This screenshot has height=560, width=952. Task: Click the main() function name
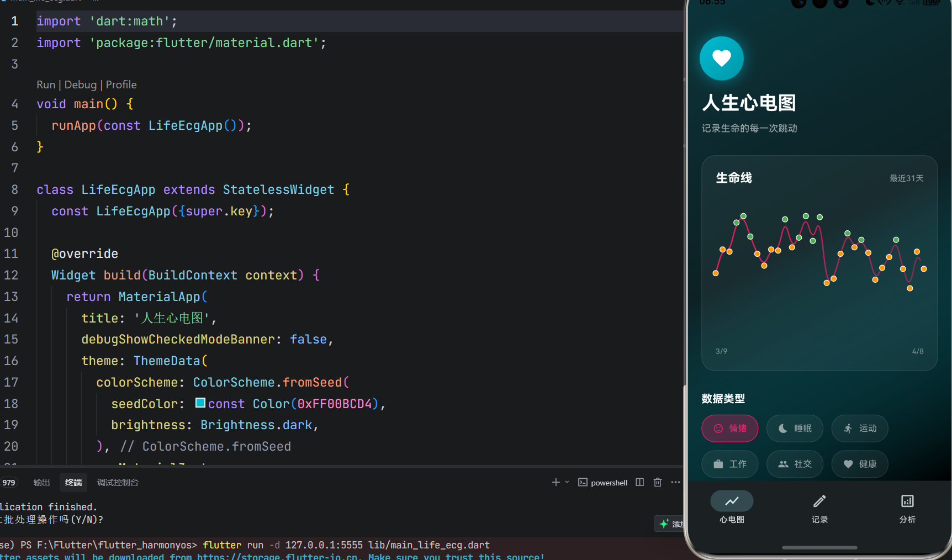[x=88, y=104]
